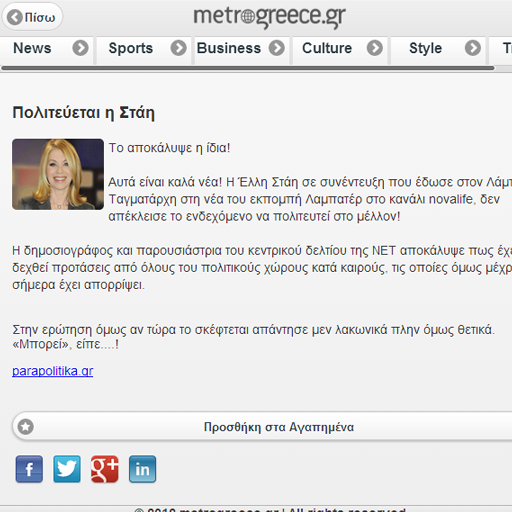
Task: Open the article photo of Έλλη Στάη
Action: [58, 174]
